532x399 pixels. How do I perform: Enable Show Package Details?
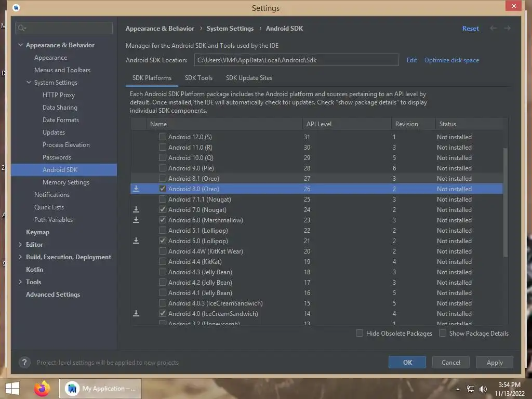pyautogui.click(x=443, y=333)
